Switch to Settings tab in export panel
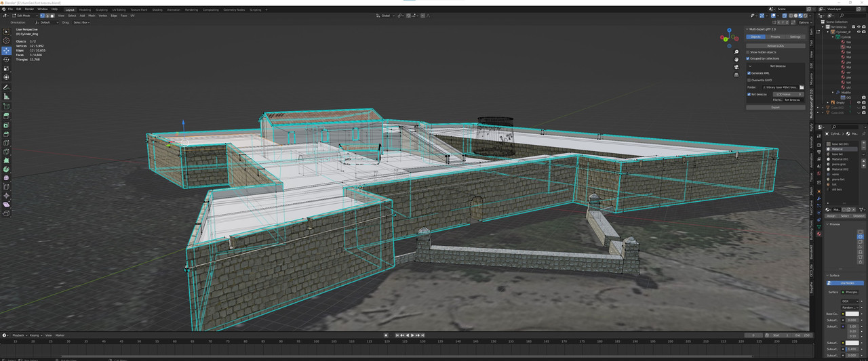The width and height of the screenshot is (868, 361). (795, 37)
